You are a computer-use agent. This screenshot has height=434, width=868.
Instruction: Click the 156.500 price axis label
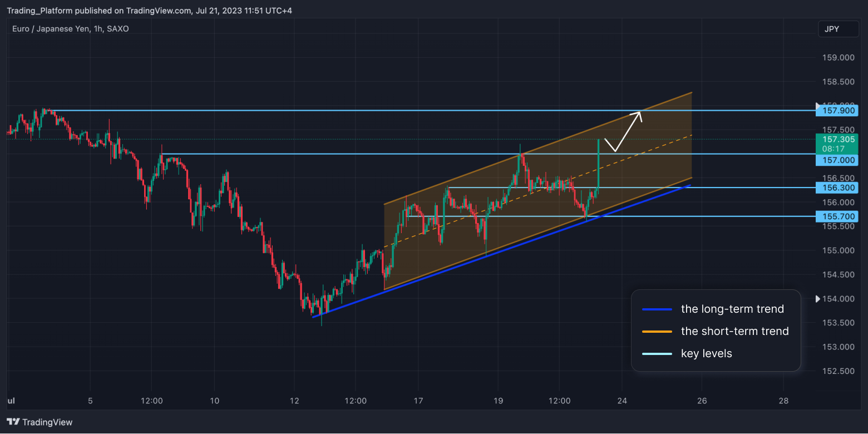pos(839,178)
